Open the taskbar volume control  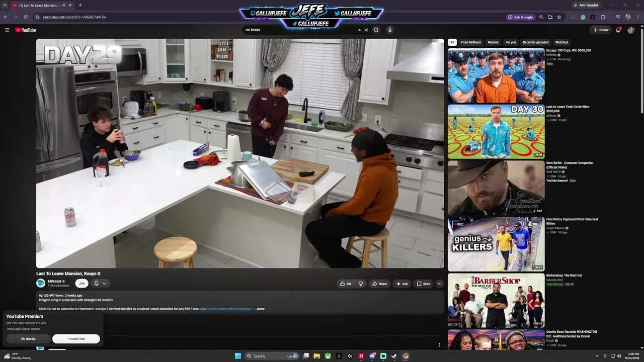619,356
